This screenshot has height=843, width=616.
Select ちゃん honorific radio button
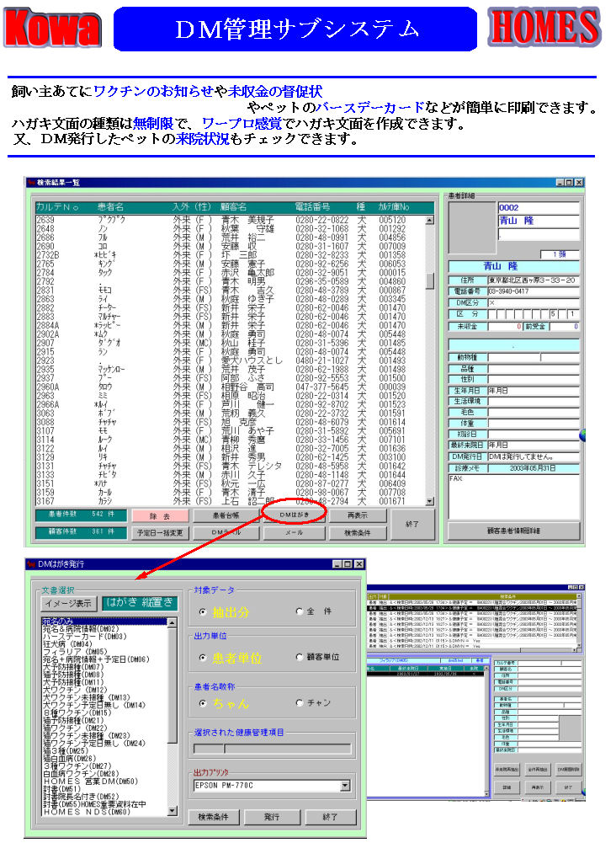[203, 703]
